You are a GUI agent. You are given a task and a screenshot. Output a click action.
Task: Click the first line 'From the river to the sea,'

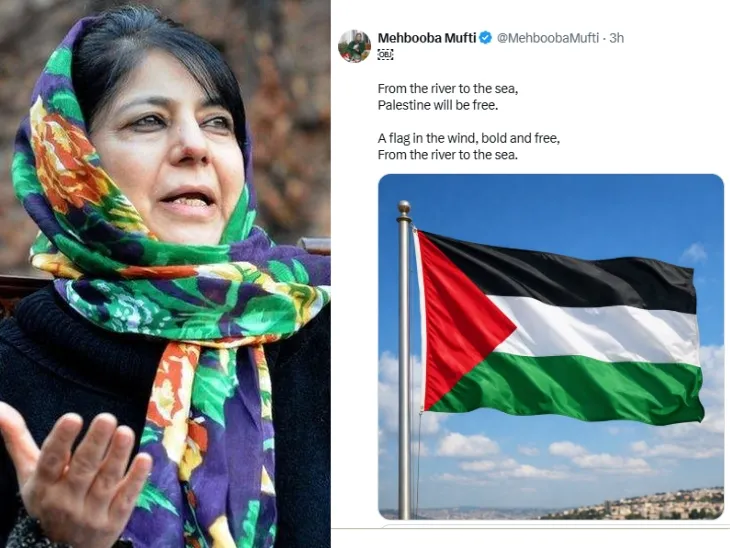(x=448, y=88)
